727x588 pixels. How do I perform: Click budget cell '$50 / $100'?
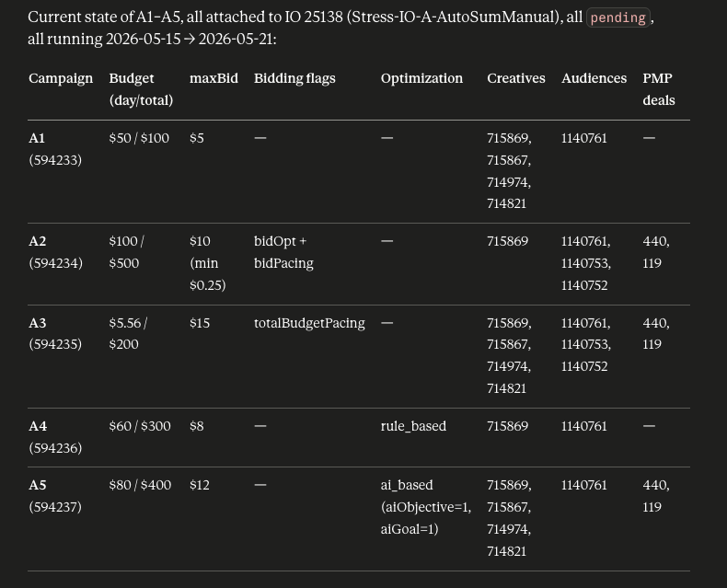click(139, 138)
